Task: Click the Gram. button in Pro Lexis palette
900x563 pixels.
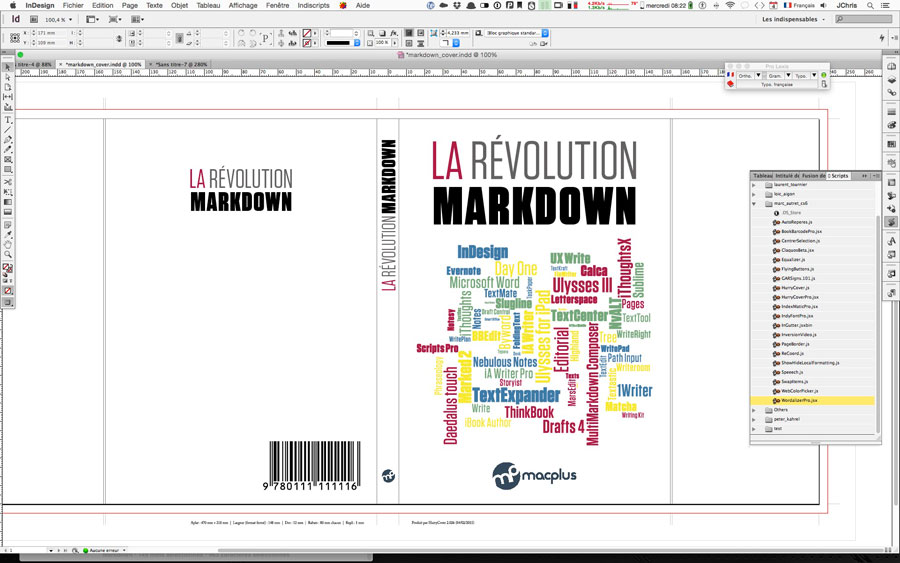Action: (x=775, y=76)
